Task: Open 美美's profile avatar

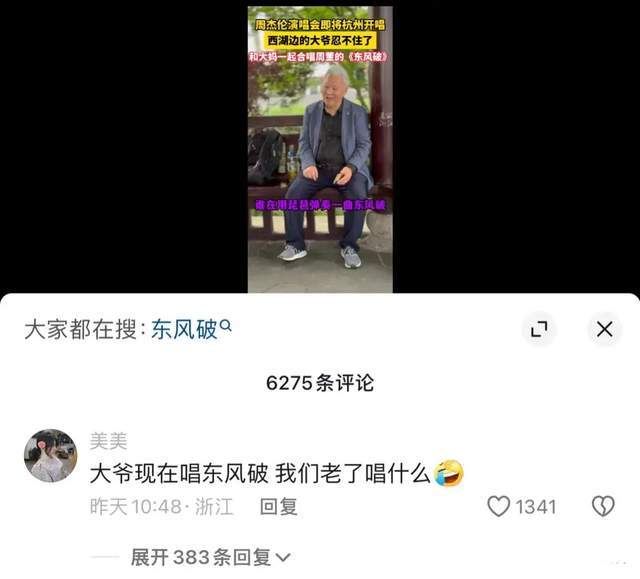Action: pyautogui.click(x=51, y=455)
